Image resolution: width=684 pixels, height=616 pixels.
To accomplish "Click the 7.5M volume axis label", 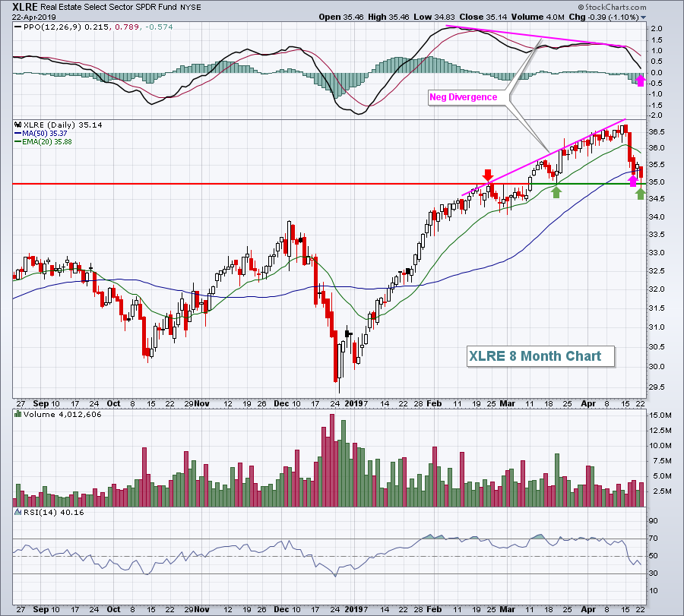I will click(x=660, y=461).
